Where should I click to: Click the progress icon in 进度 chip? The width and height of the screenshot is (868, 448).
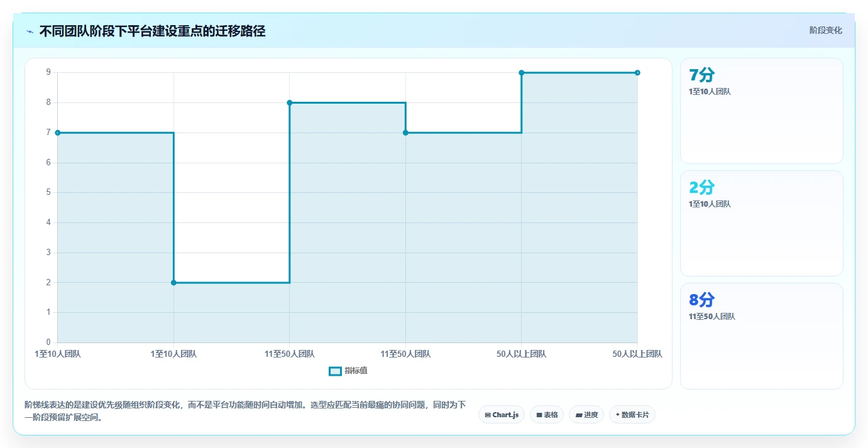(579, 415)
